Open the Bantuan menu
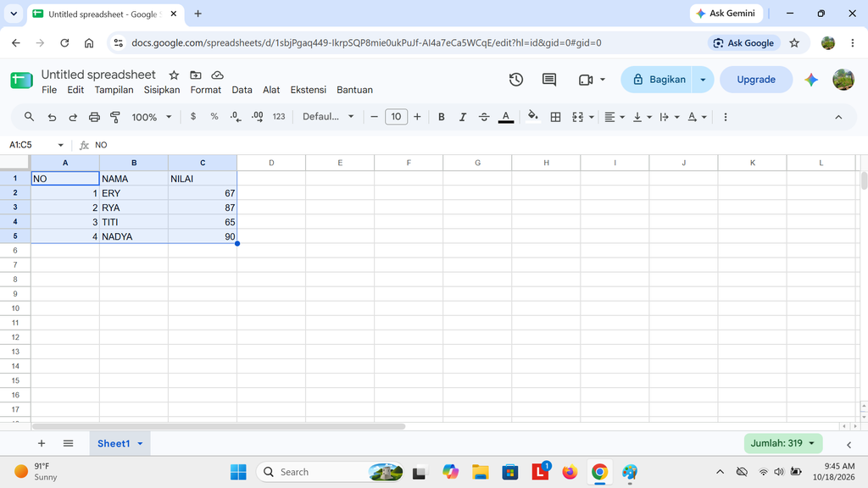Viewport: 868px width, 488px height. (355, 90)
